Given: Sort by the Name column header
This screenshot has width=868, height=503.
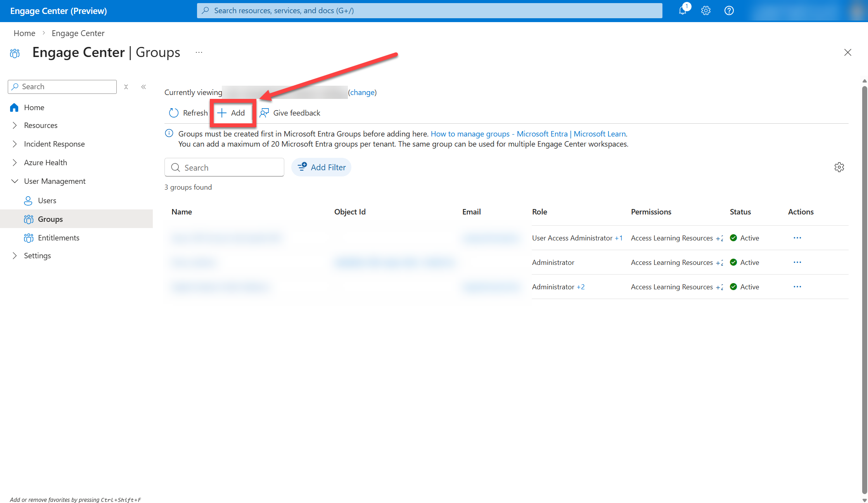Looking at the screenshot, I should [x=182, y=212].
